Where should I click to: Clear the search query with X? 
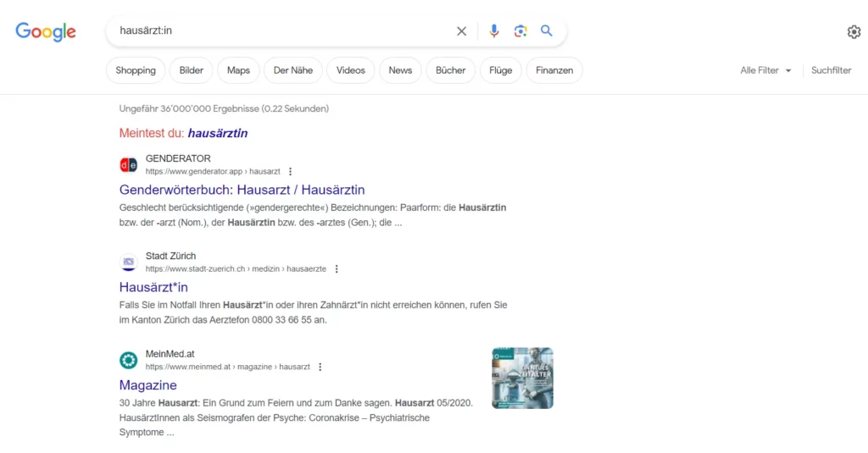(461, 31)
